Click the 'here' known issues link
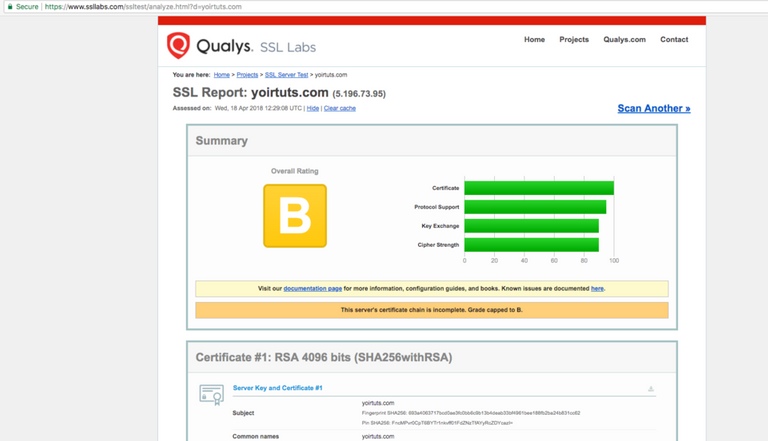Viewport: 768px width, 441px height. tap(597, 288)
